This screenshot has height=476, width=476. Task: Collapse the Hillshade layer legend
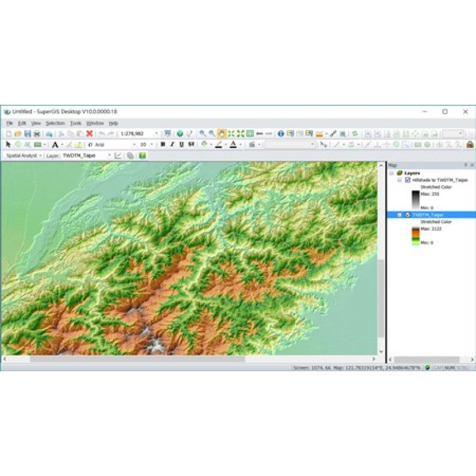tap(399, 180)
